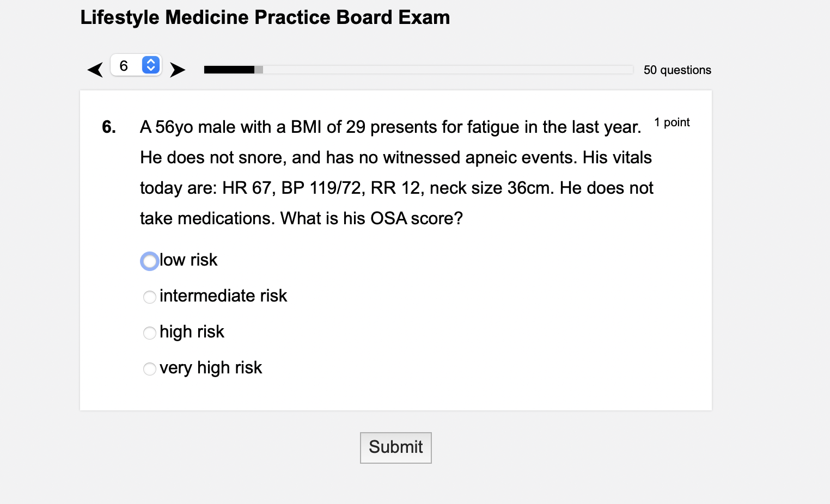
Task: Click the blue up-down stepper icon
Action: click(151, 65)
